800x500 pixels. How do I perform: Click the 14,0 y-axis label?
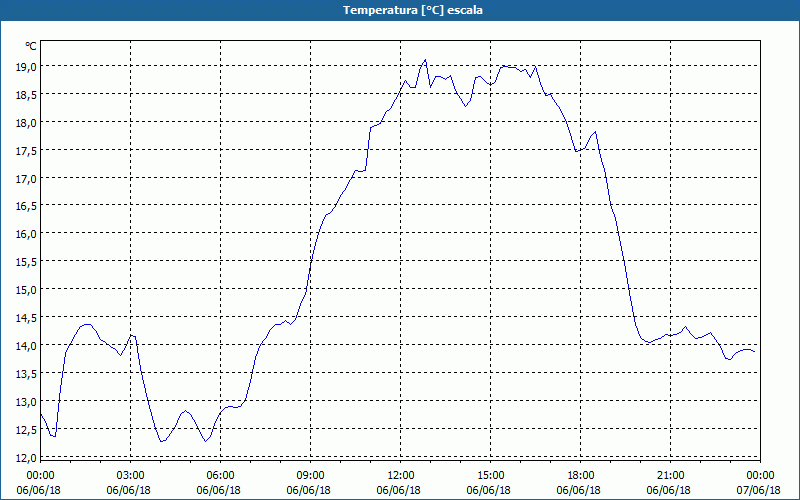(x=27, y=345)
